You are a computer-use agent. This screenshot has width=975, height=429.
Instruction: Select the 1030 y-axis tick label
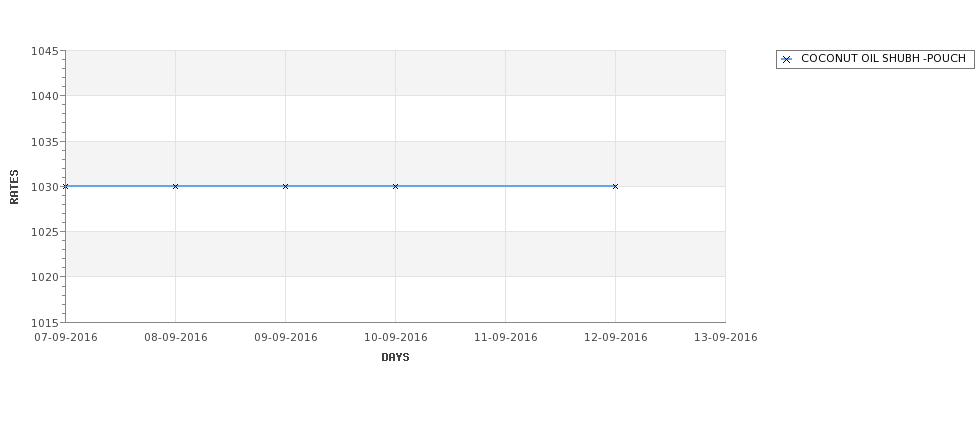point(46,187)
